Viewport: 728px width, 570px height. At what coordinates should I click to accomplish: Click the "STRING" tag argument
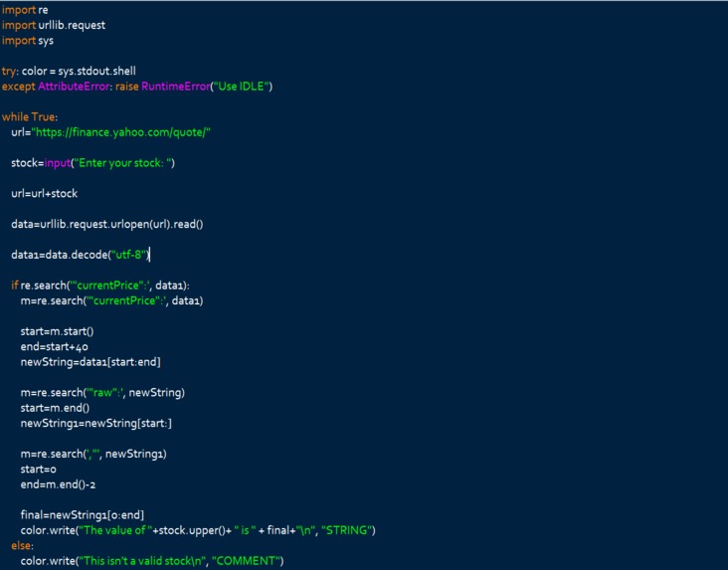[x=347, y=531]
